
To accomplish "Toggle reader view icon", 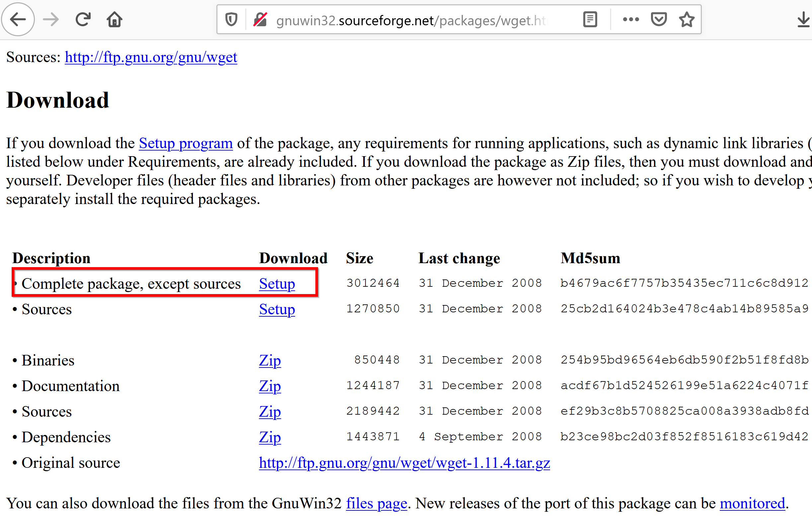I will [590, 19].
